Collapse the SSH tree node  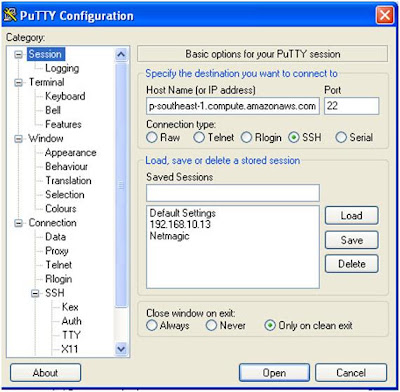click(x=35, y=293)
